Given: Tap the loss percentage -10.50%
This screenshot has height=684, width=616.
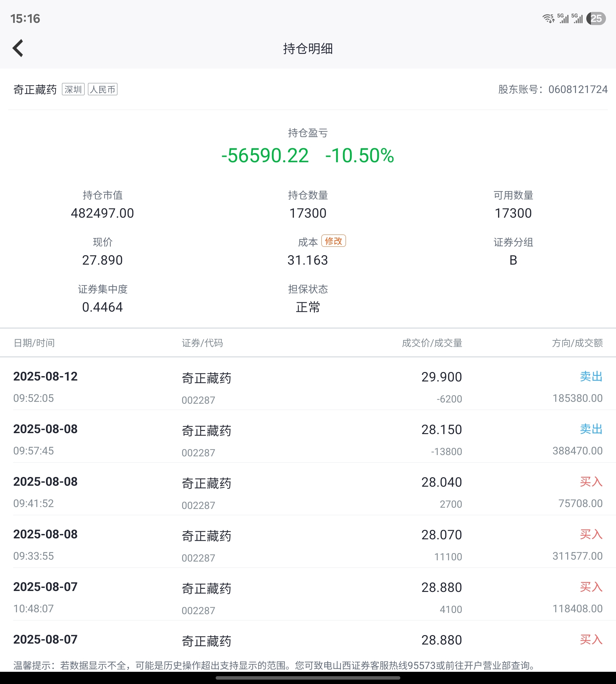Looking at the screenshot, I should (359, 155).
